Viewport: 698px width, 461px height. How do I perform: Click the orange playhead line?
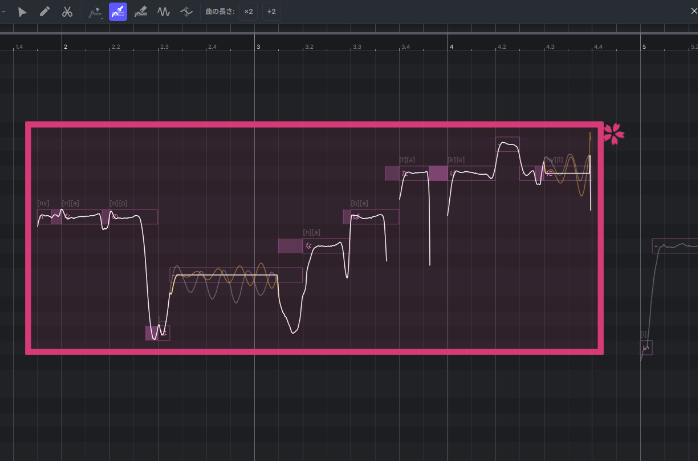pos(590,170)
